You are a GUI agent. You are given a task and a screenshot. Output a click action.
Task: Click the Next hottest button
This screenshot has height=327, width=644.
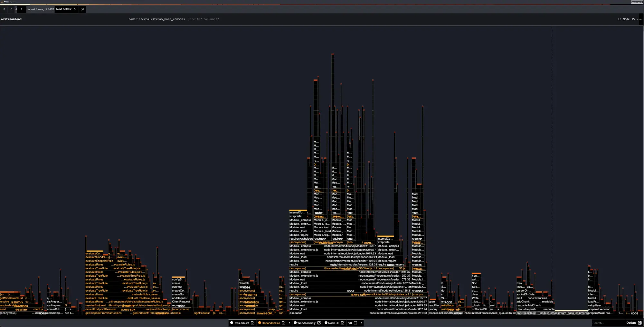66,9
